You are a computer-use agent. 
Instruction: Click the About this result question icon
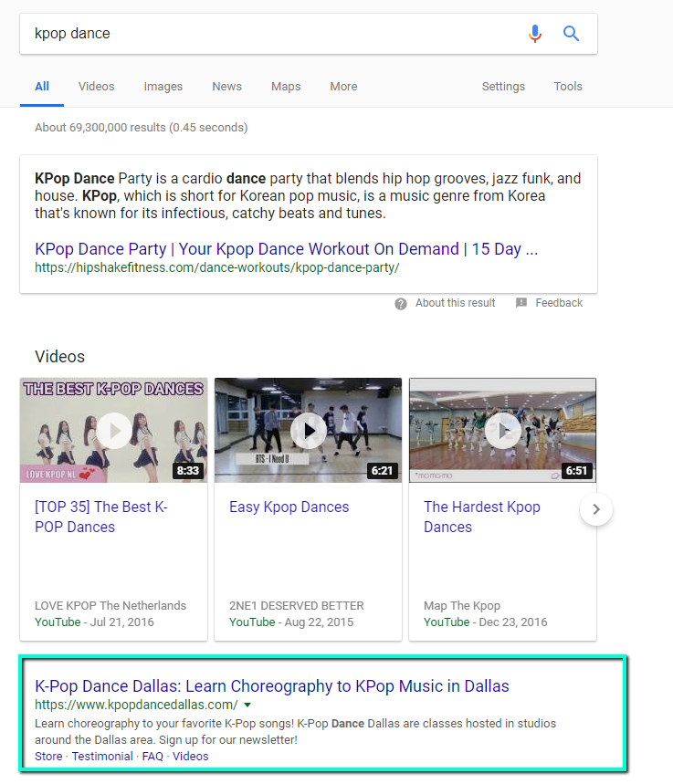[400, 304]
